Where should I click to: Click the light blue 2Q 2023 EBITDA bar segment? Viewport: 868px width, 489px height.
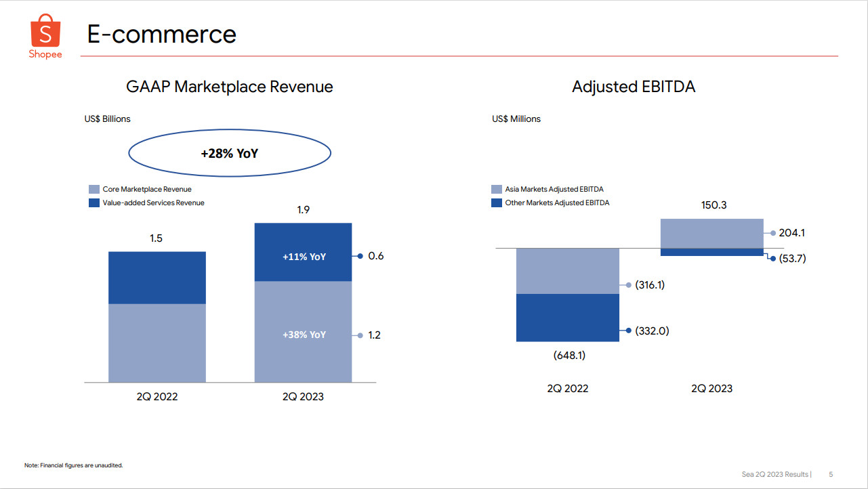tap(711, 234)
